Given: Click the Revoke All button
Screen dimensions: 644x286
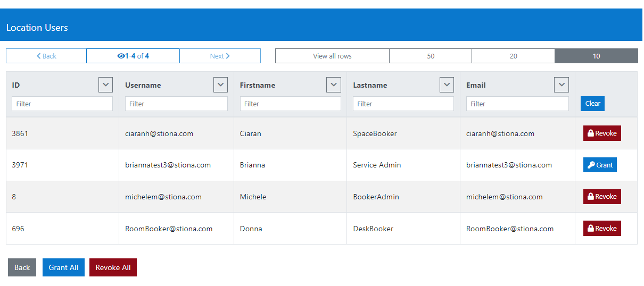Looking at the screenshot, I should pos(113,267).
